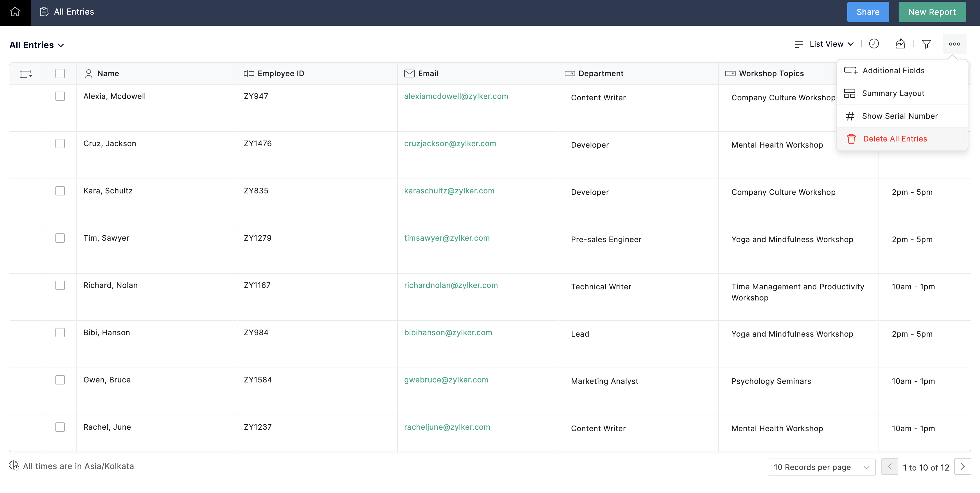This screenshot has width=980, height=493.
Task: Click the home icon in top bar
Action: coord(15,12)
